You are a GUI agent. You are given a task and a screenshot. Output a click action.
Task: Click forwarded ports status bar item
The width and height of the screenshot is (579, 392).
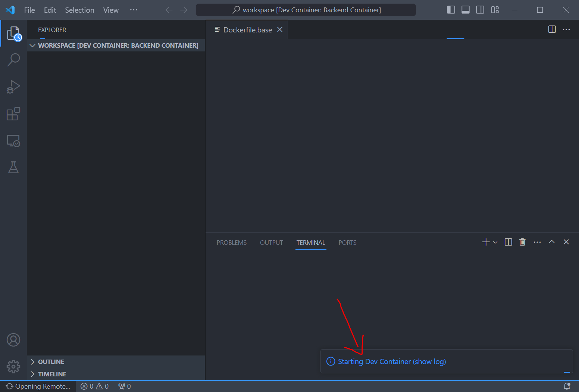[x=125, y=386]
